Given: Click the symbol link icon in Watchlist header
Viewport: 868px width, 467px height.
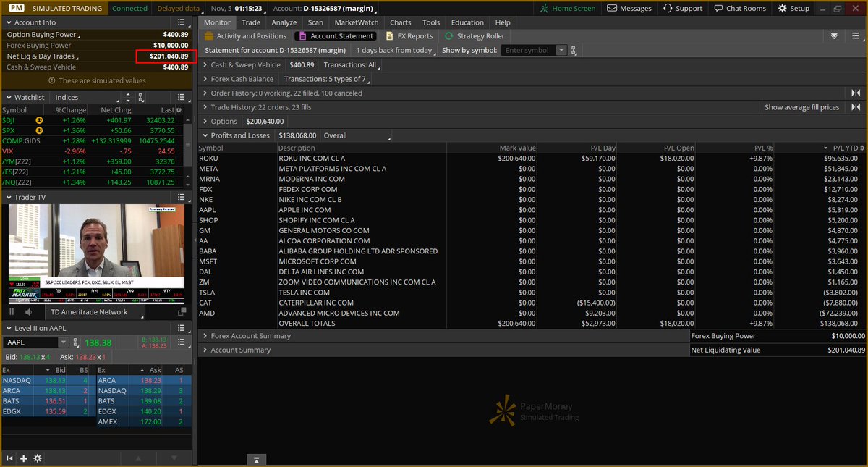Looking at the screenshot, I should click(140, 97).
